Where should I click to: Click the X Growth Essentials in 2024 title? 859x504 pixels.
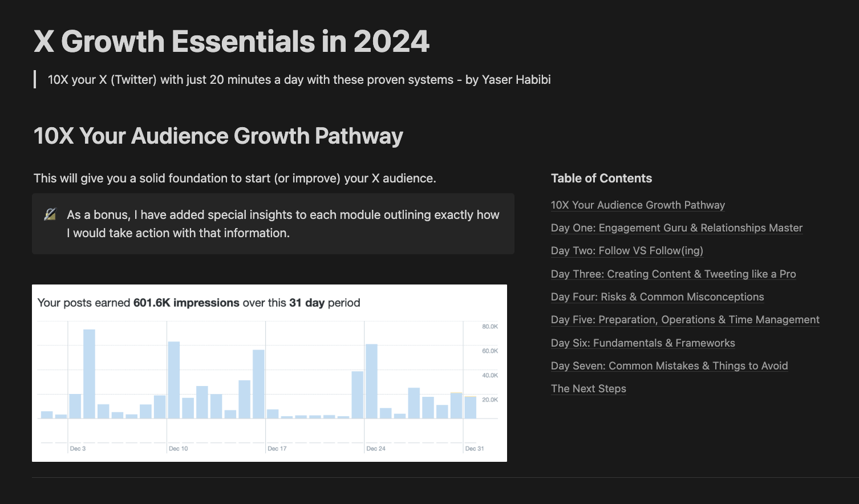(231, 42)
